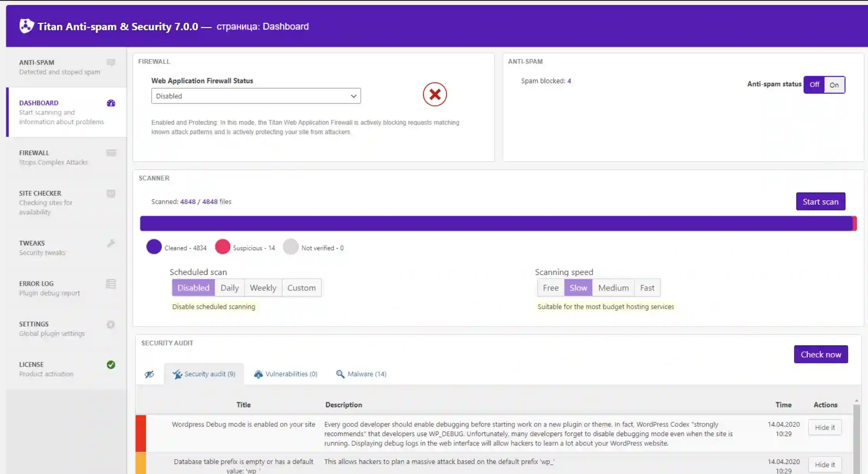Set scheduled scan to Weekly
Image resolution: width=868 pixels, height=474 pixels.
point(263,288)
